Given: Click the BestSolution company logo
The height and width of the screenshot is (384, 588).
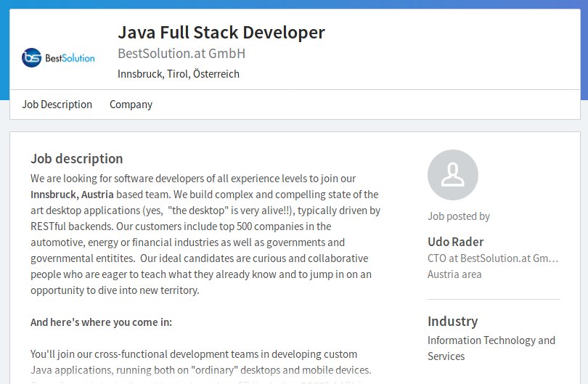Looking at the screenshot, I should tap(58, 58).
